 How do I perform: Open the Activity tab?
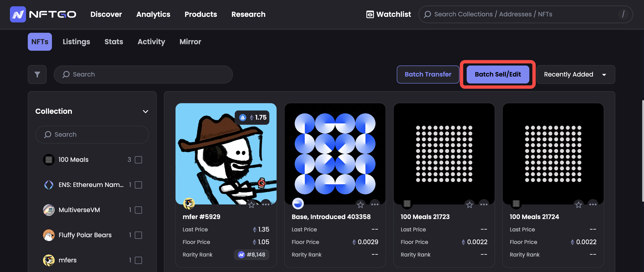[151, 42]
